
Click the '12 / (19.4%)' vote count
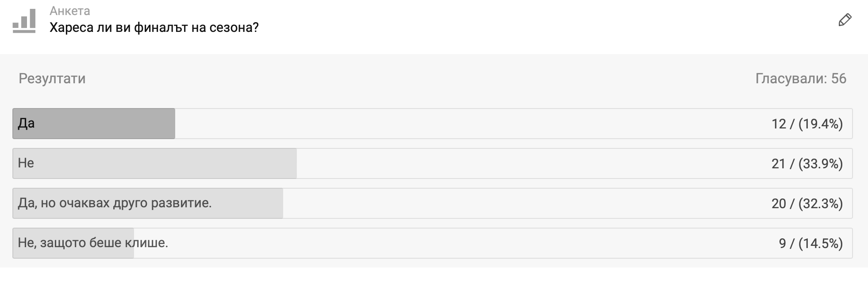pos(807,124)
